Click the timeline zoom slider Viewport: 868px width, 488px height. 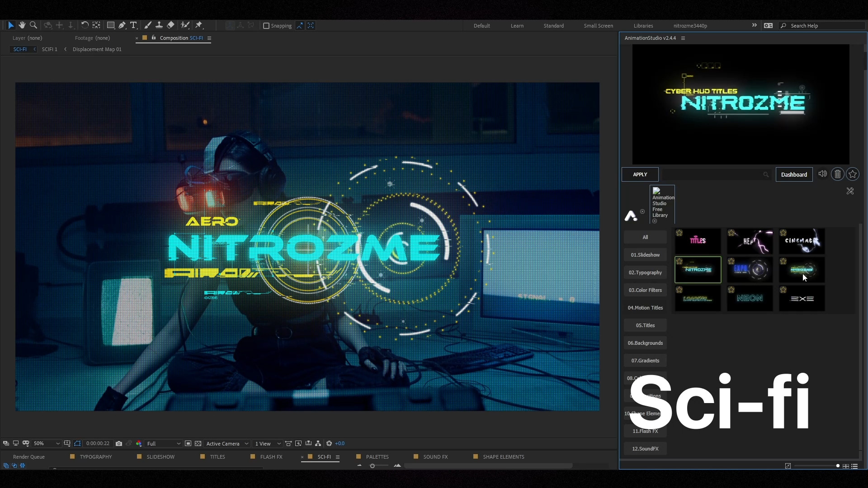click(378, 466)
